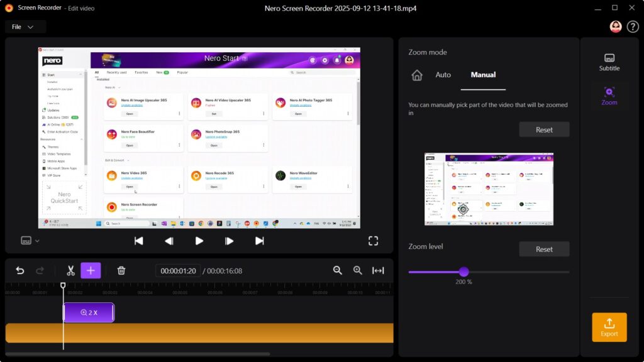
Task: Undo the last edit action
Action: pos(20,270)
